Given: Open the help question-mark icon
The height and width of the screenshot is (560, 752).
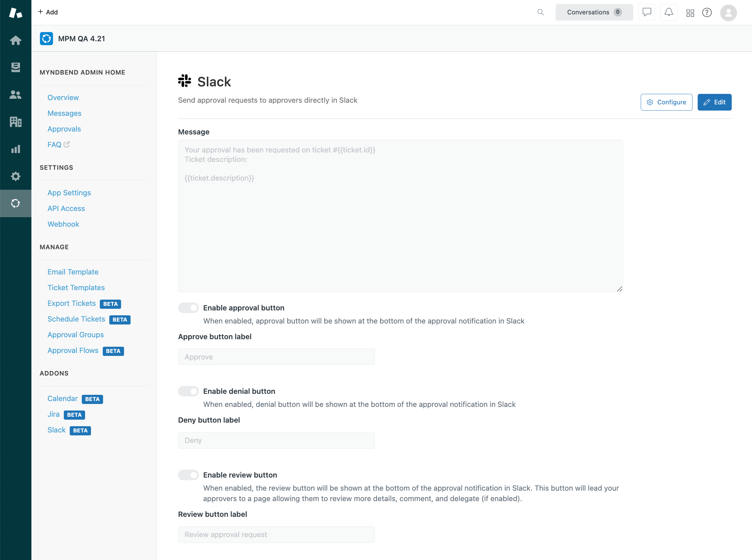Looking at the screenshot, I should tap(707, 12).
